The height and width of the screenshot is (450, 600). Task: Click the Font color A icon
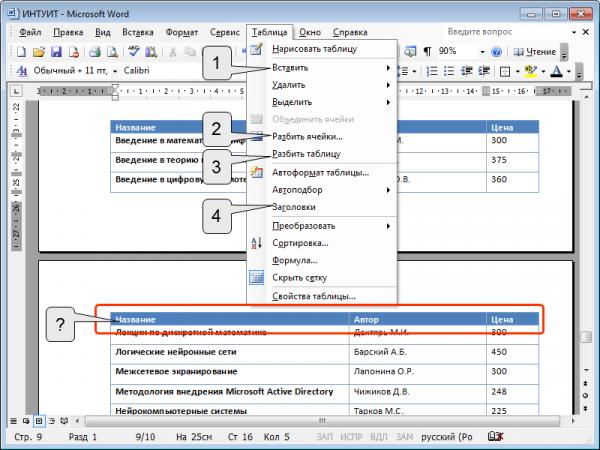pos(556,71)
